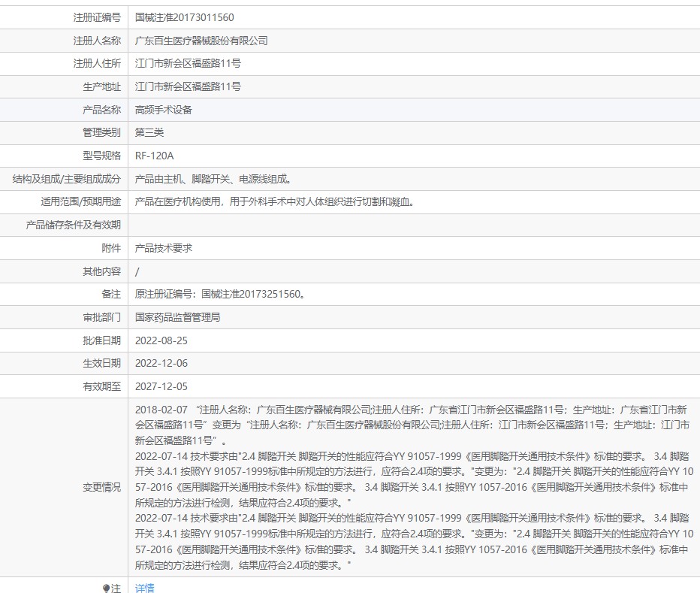Click the 注册人名称 label

tap(97, 41)
